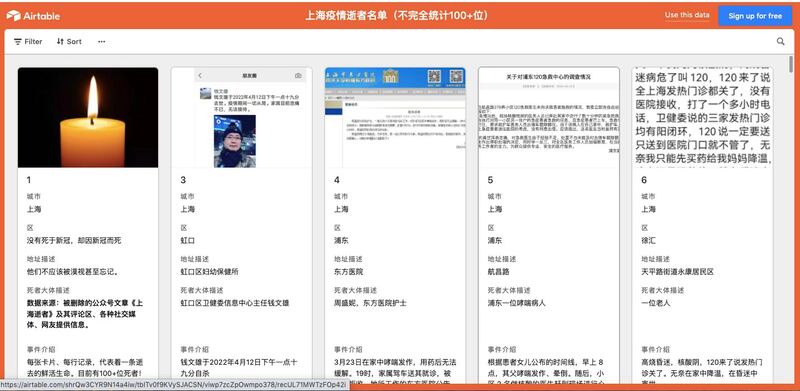Screen dimensions: 800x391
Task: Click the address 天平路街道永康居民区 on card 6
Action: pyautogui.click(x=677, y=272)
